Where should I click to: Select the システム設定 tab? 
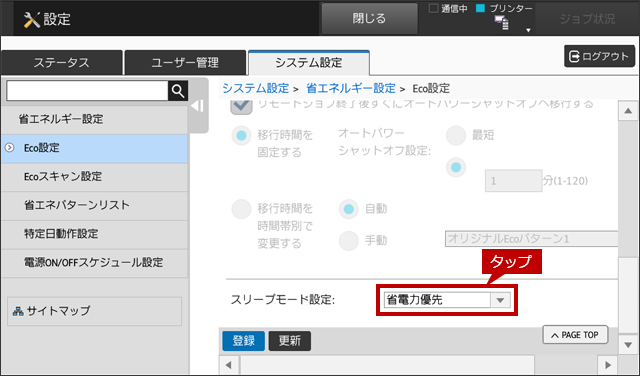coord(309,62)
